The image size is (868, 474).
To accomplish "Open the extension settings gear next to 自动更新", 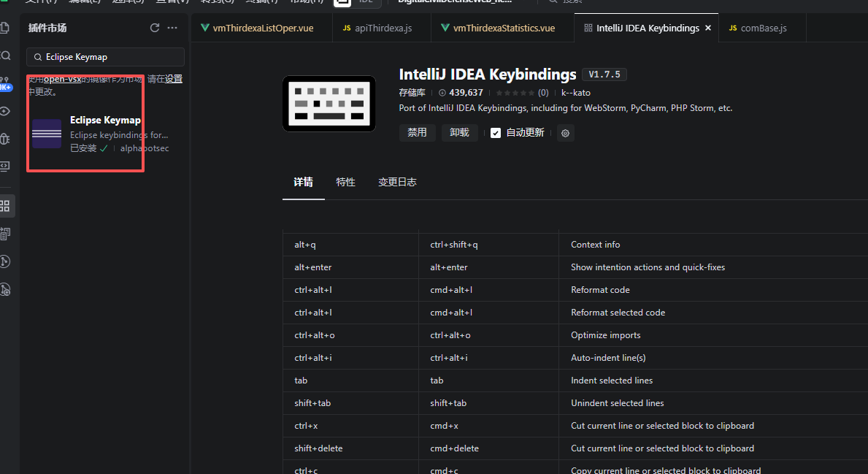I will [565, 133].
